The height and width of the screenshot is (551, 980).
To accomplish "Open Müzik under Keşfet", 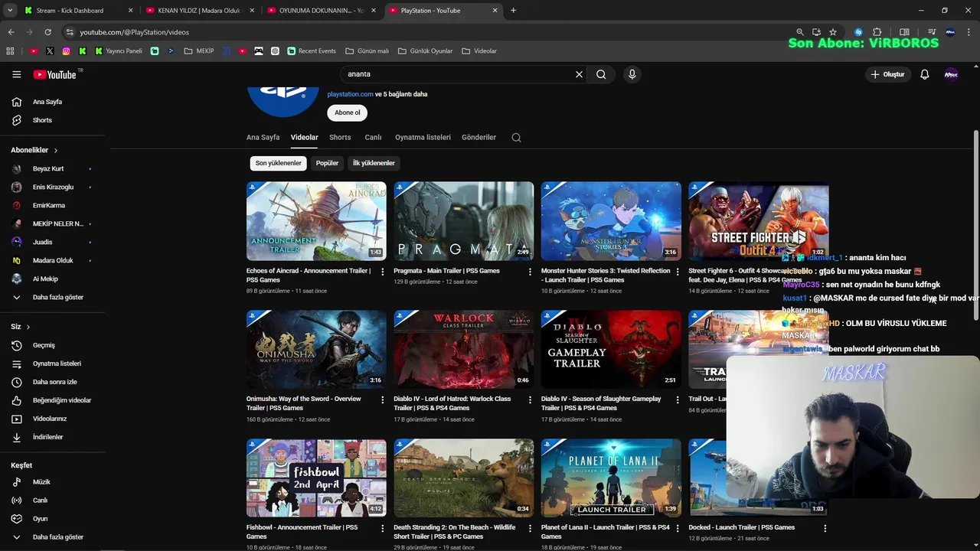I will [41, 482].
